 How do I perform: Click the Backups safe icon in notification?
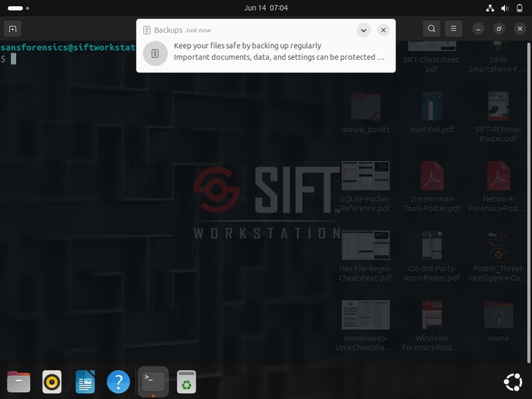pyautogui.click(x=155, y=53)
